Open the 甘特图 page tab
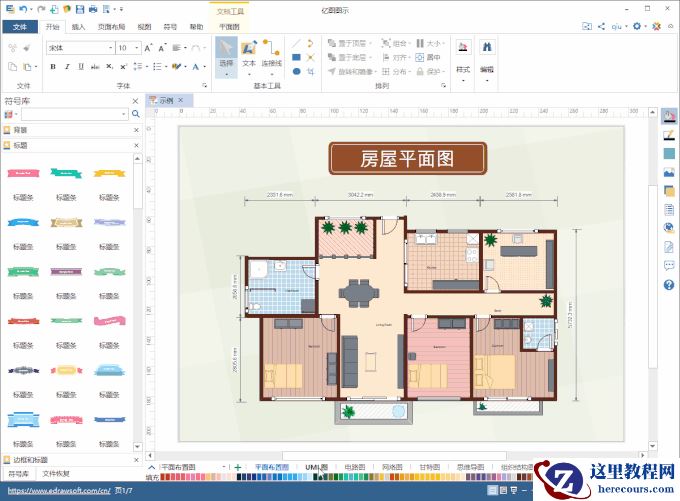The image size is (680, 501). pyautogui.click(x=430, y=467)
